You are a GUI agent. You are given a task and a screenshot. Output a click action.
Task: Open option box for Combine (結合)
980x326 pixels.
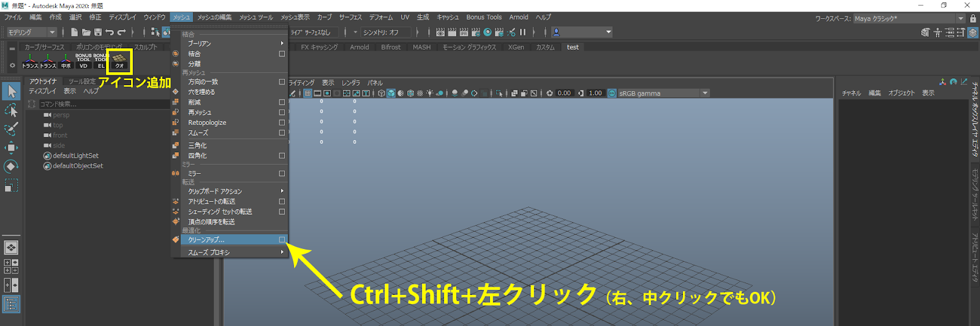click(282, 54)
